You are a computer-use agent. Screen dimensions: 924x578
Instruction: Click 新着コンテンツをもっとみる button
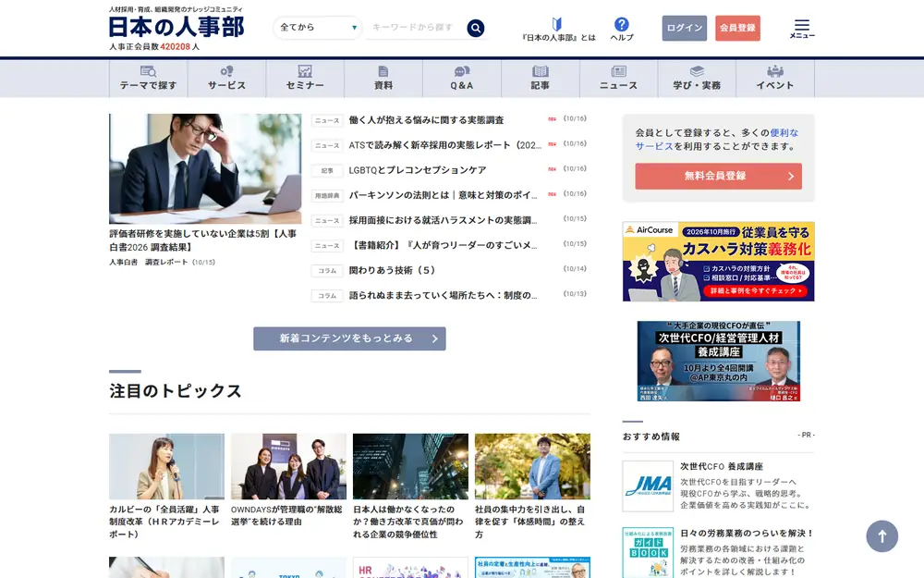point(349,338)
